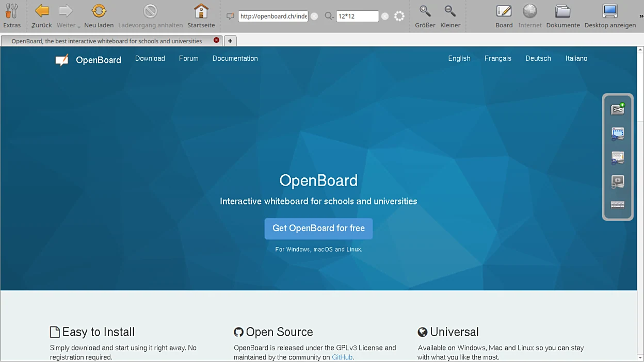Click 'Interactive whiteboard for schools and universities' subtitle
The image size is (644, 362).
318,202
